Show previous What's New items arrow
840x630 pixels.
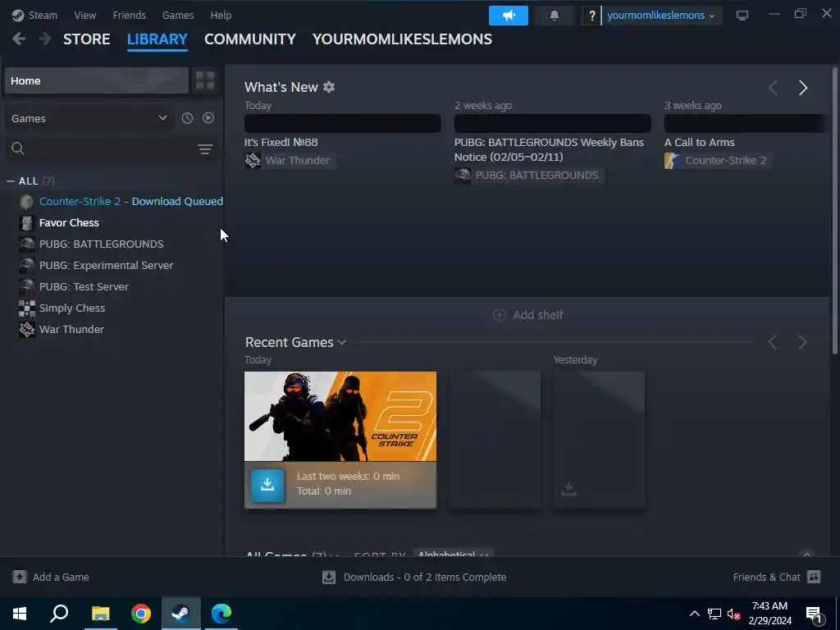tap(773, 88)
